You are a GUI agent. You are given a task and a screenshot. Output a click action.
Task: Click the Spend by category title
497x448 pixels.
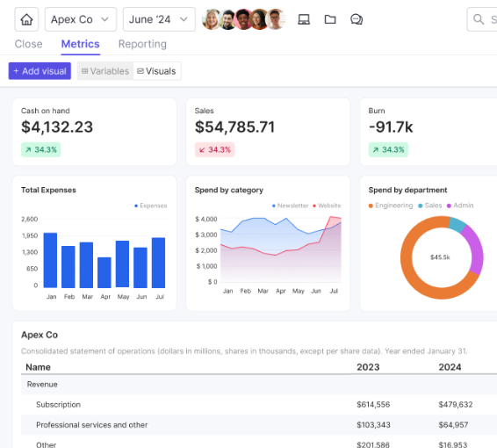[229, 190]
